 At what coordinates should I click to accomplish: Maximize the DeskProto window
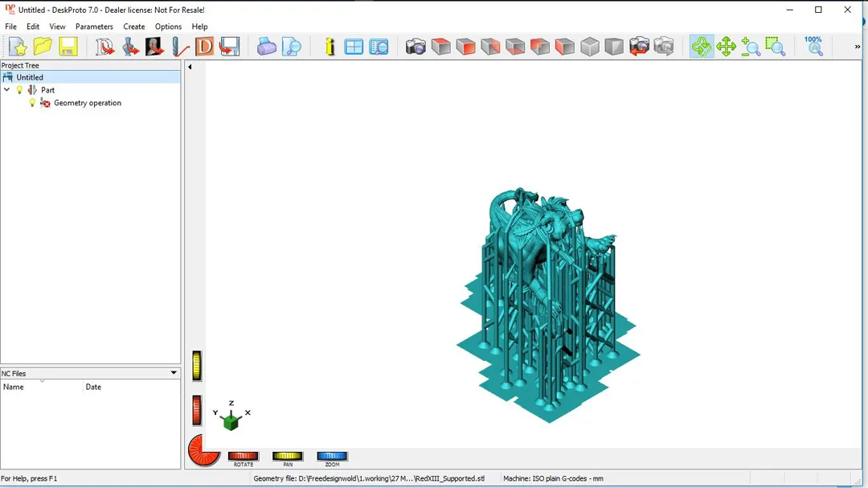(818, 10)
